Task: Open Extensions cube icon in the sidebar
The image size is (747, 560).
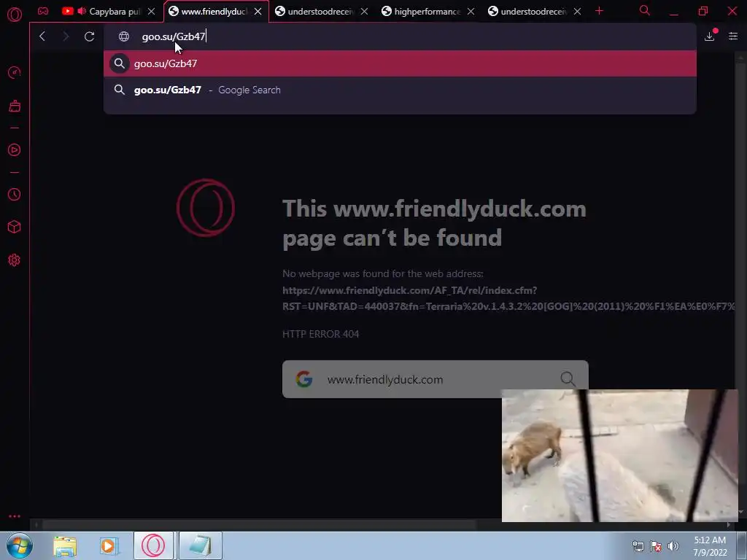Action: [x=15, y=227]
